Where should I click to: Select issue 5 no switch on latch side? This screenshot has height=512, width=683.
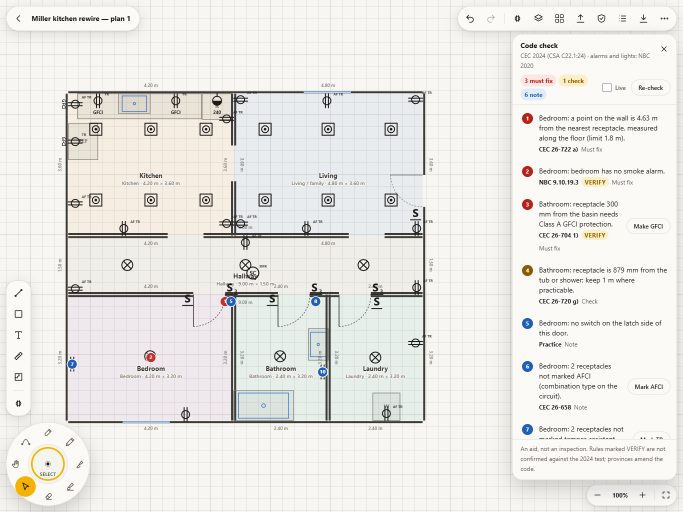[x=595, y=333]
